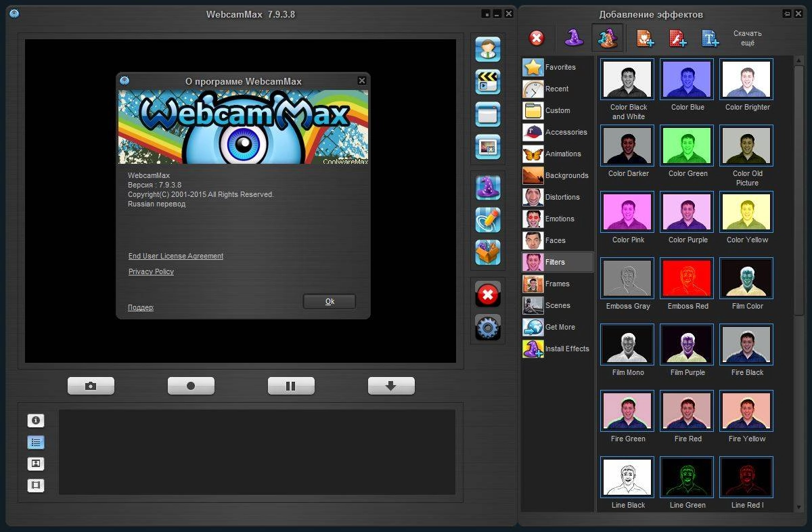Apply the Color Pink filter thumbnail
This screenshot has width=812, height=532.
[x=628, y=212]
